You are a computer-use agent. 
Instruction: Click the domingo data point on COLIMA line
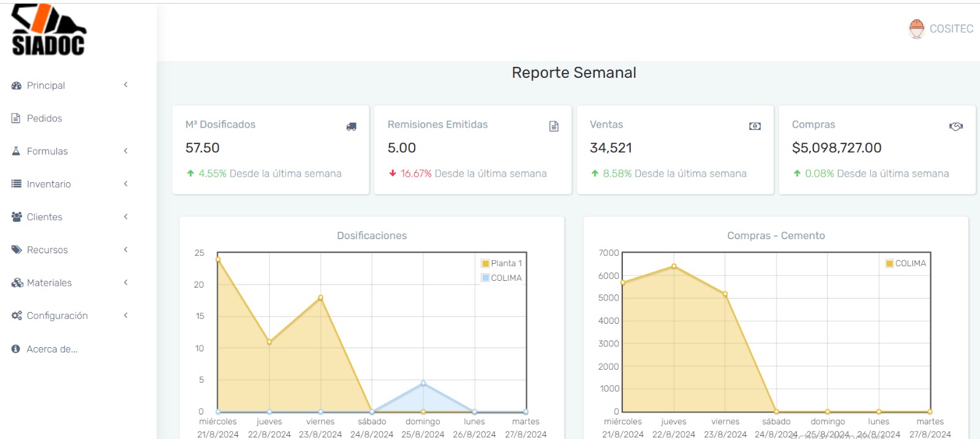(x=423, y=384)
